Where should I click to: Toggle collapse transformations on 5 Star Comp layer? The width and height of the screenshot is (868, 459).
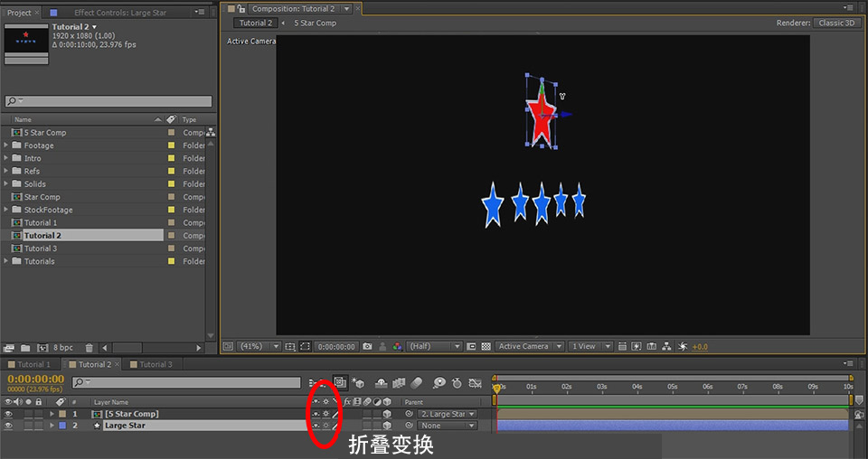[325, 414]
